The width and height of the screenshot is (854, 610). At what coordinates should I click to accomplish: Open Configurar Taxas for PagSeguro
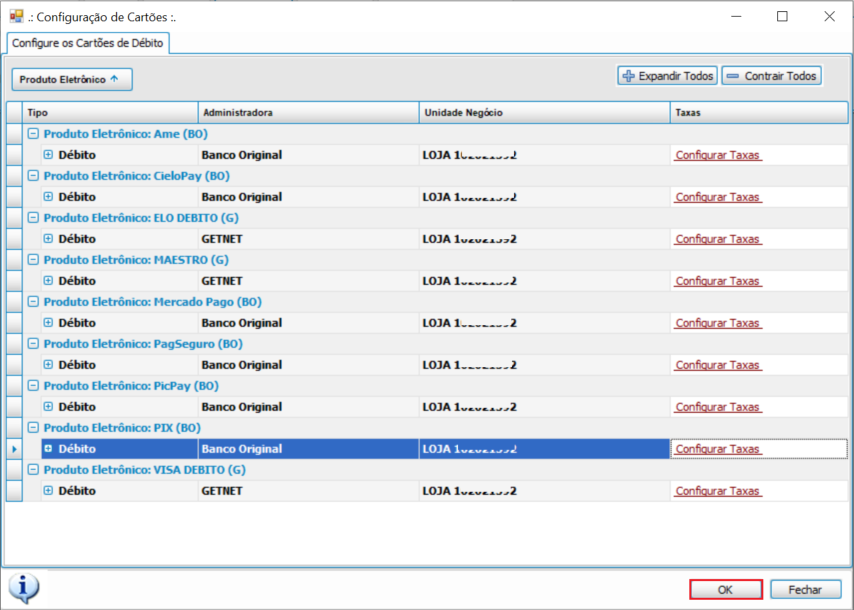(717, 365)
